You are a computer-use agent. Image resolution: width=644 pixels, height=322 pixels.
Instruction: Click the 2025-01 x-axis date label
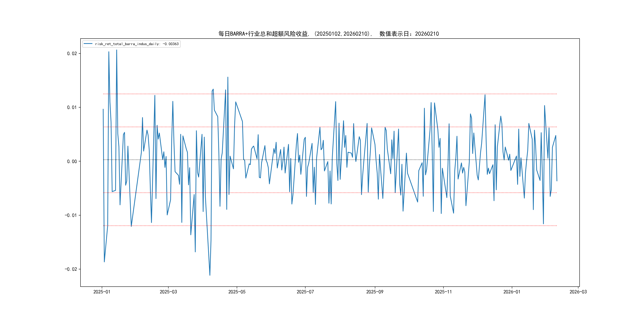(102, 292)
